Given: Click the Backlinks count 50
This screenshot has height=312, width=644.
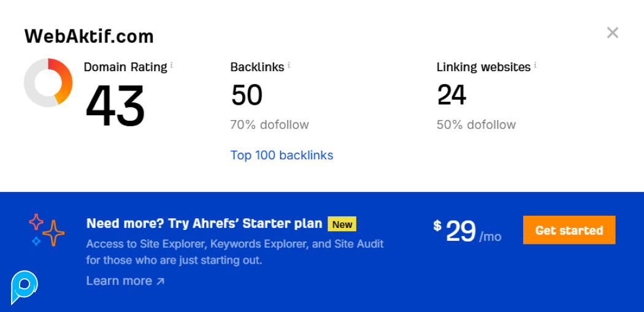Looking at the screenshot, I should [247, 95].
